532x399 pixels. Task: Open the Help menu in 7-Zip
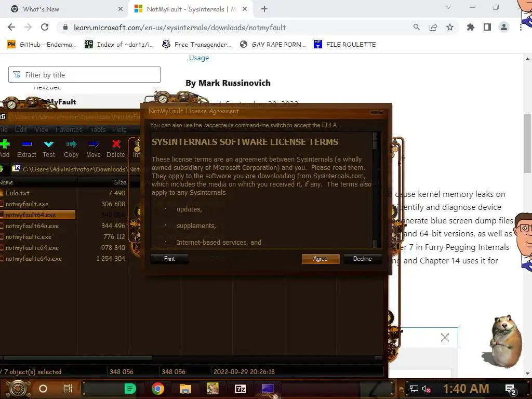120,129
